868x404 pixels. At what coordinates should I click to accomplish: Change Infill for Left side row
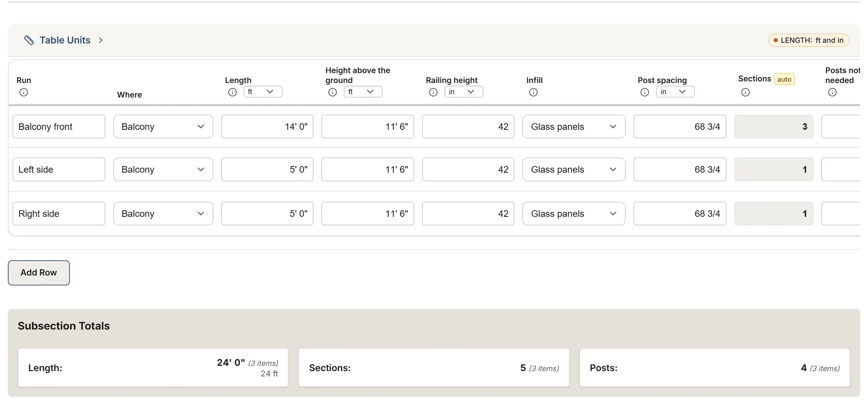574,169
